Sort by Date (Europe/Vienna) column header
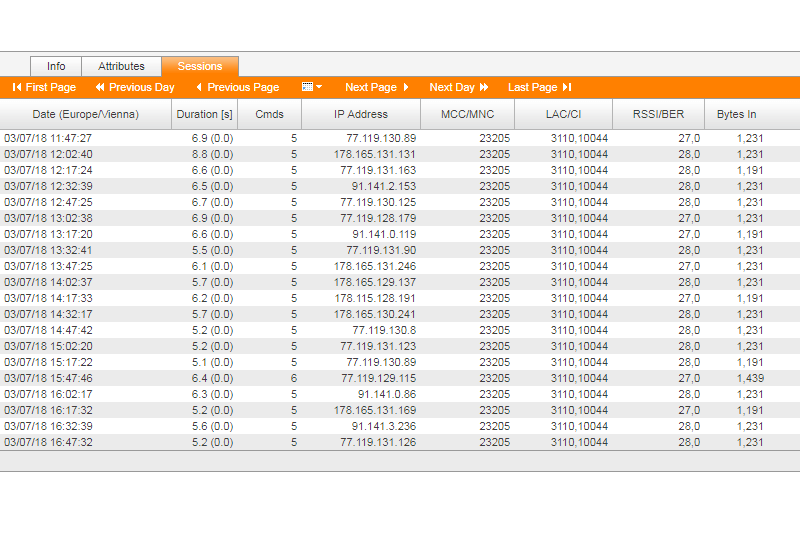 pyautogui.click(x=86, y=115)
